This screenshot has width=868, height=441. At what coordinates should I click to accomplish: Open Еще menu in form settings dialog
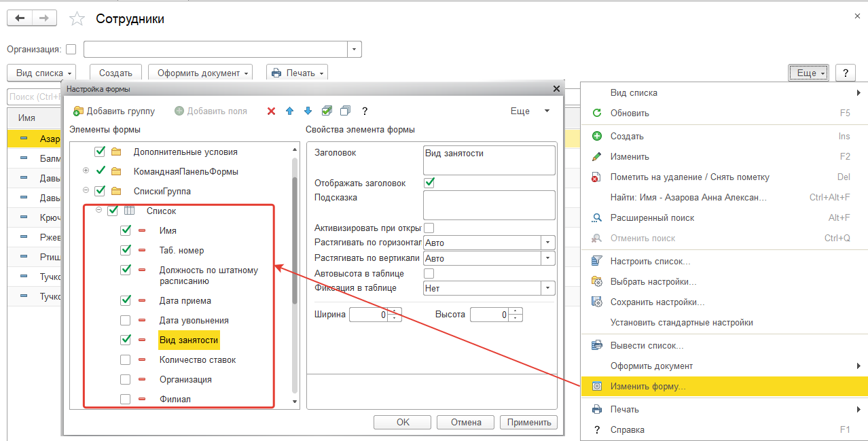[530, 111]
